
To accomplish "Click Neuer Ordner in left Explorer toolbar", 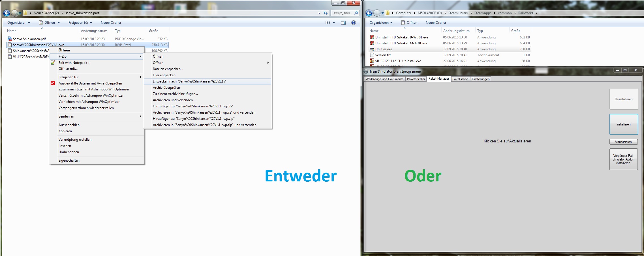I will (x=111, y=23).
